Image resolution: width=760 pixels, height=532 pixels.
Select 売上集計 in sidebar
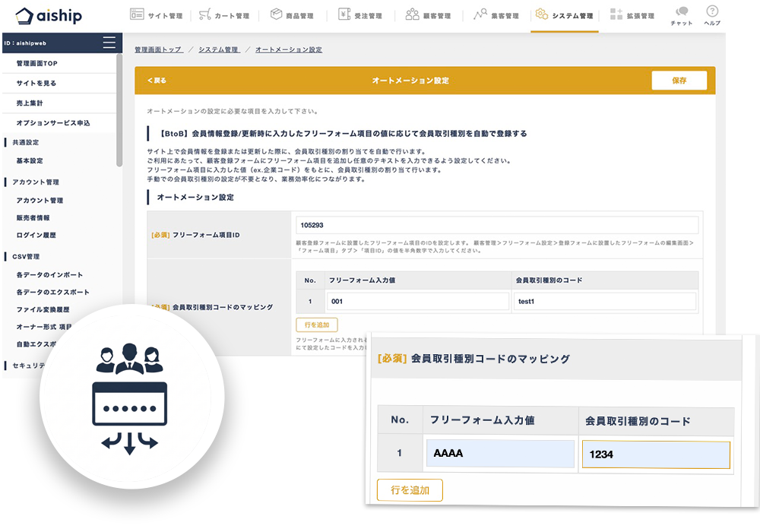click(30, 103)
